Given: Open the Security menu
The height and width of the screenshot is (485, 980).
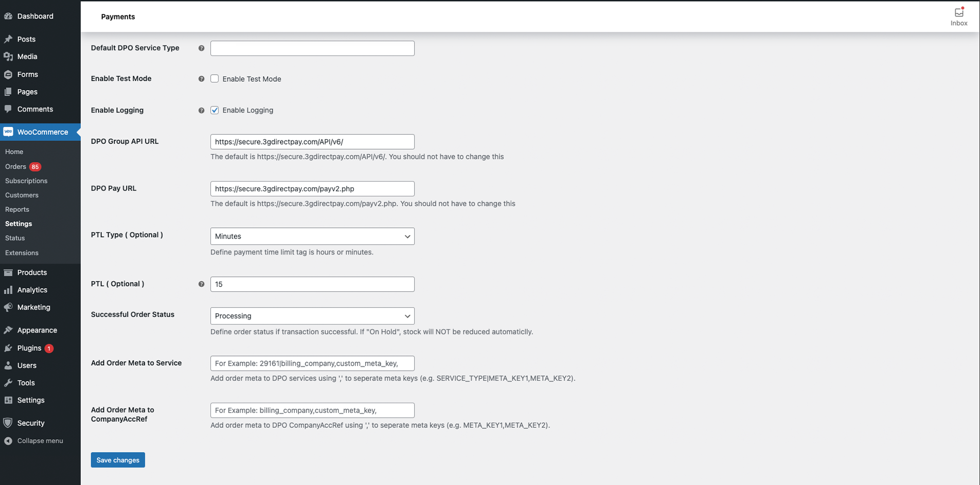Looking at the screenshot, I should coord(40,423).
